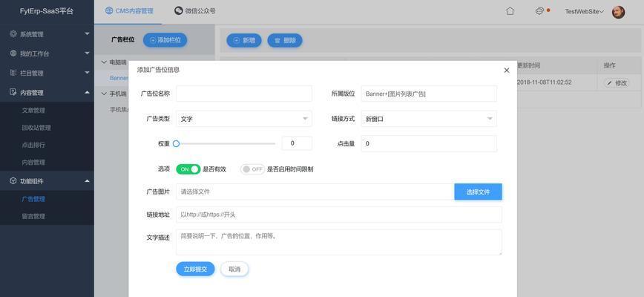Image resolution: width=644 pixels, height=297 pixels.
Task: Switch to the 微信公众号 tab
Action: pos(194,11)
